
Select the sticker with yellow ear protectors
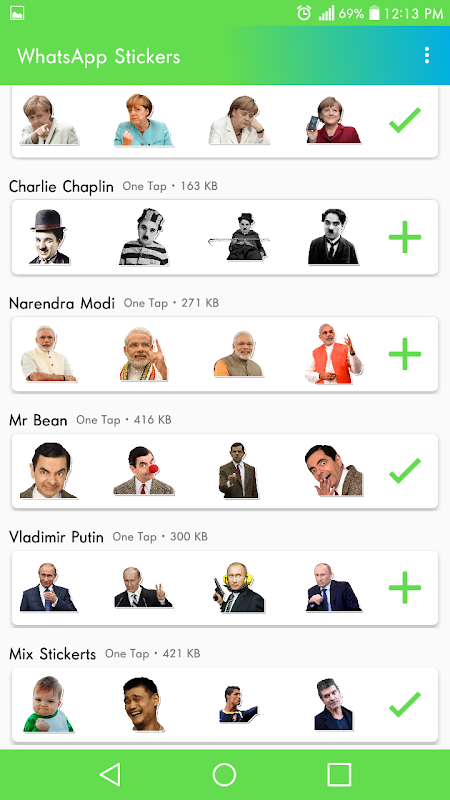239,587
